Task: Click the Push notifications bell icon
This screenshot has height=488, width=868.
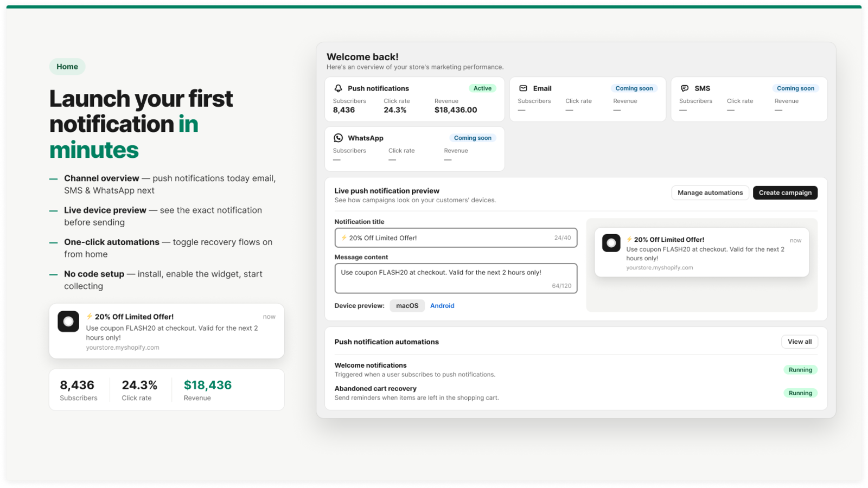Action: pyautogui.click(x=339, y=88)
